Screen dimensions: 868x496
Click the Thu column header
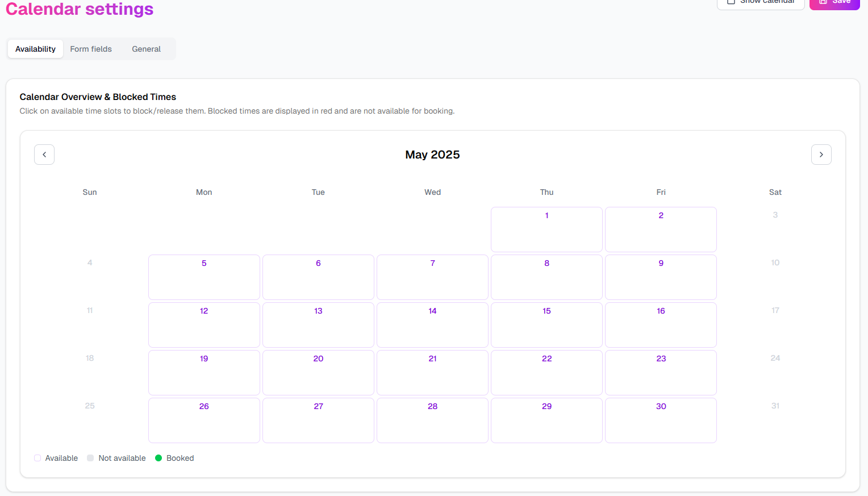pyautogui.click(x=546, y=192)
